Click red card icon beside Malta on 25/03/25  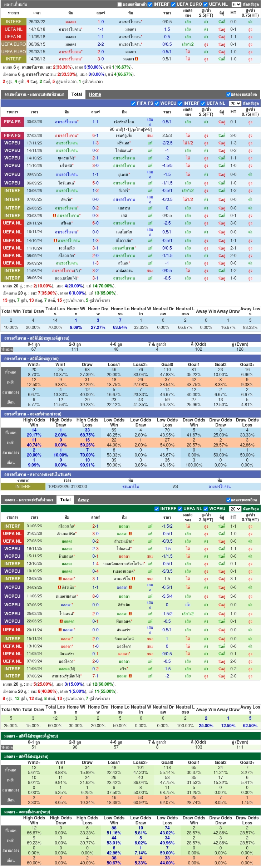pos(130,614)
